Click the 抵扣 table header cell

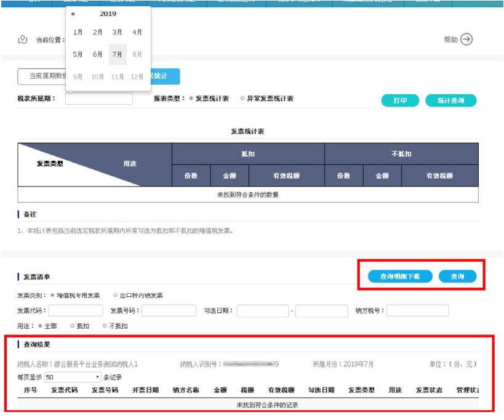248,154
